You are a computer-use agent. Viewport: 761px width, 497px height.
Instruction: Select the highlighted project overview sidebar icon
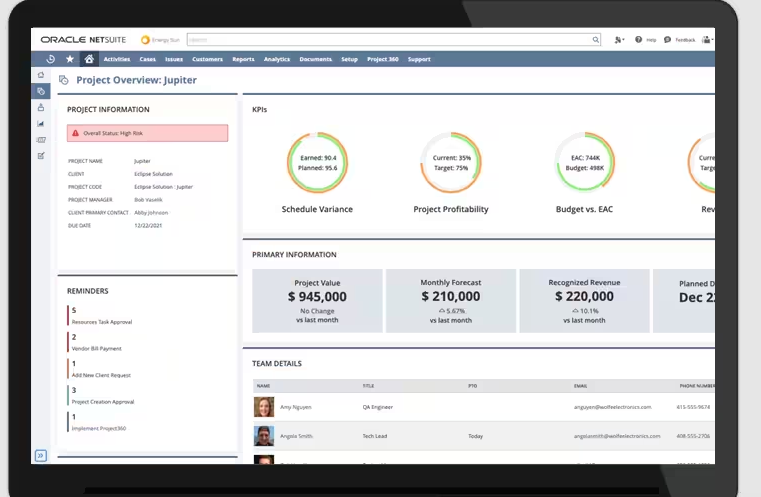click(x=41, y=91)
